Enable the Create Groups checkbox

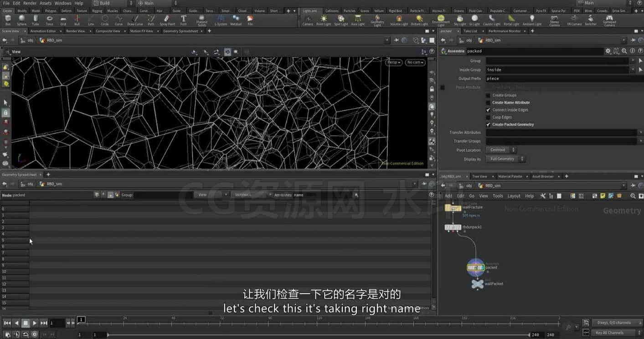point(488,95)
